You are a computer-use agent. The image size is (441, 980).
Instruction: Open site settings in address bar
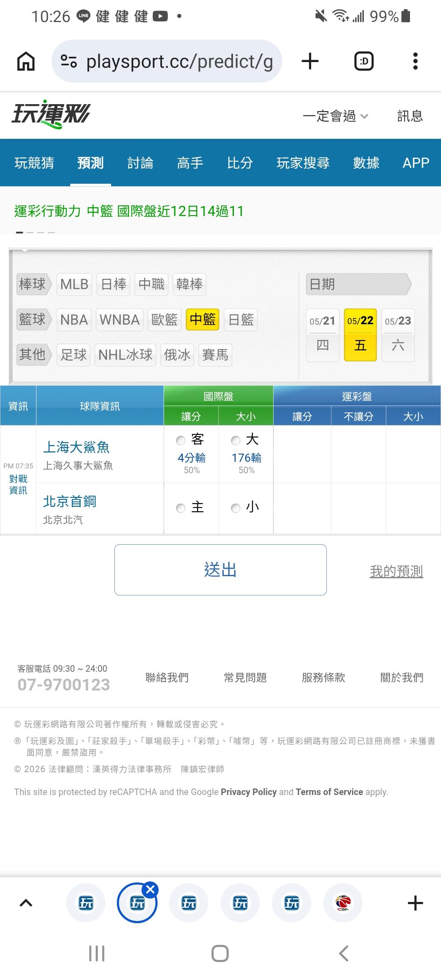click(x=69, y=61)
